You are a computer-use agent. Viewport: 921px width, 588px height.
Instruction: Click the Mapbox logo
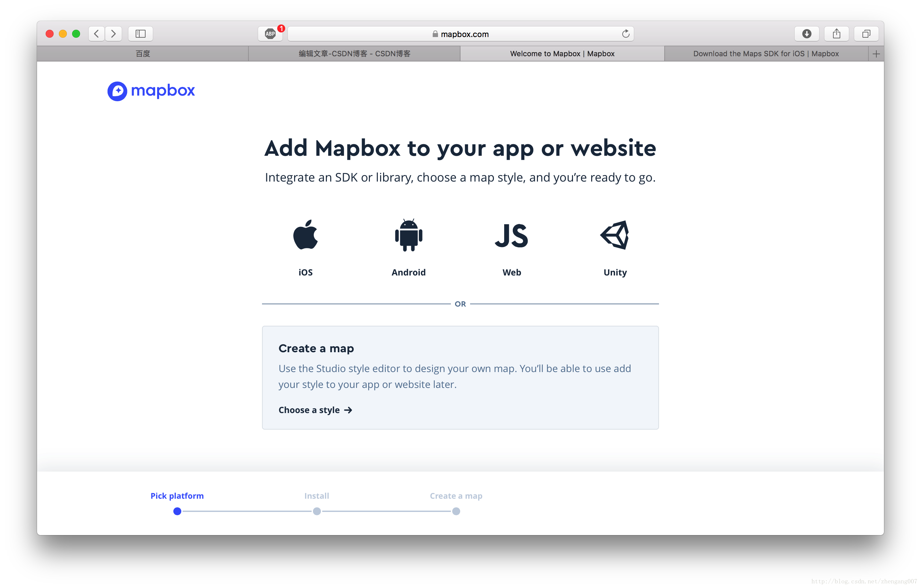point(151,91)
